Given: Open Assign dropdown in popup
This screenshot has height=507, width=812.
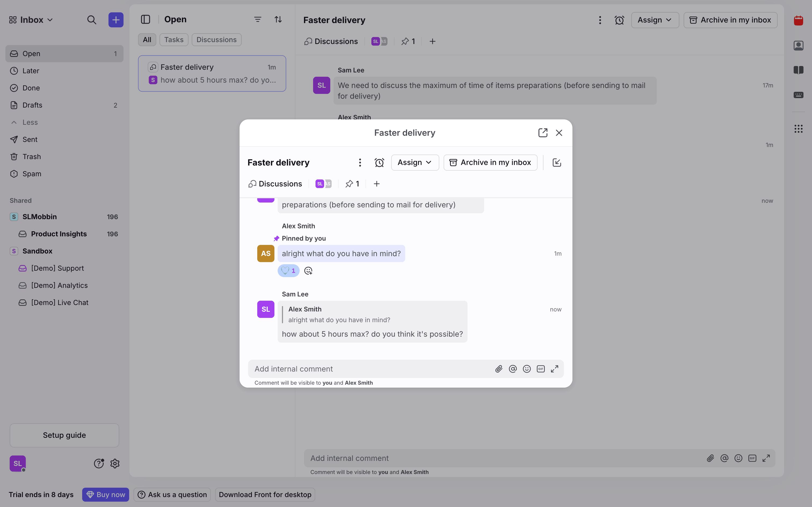Looking at the screenshot, I should pyautogui.click(x=415, y=163).
